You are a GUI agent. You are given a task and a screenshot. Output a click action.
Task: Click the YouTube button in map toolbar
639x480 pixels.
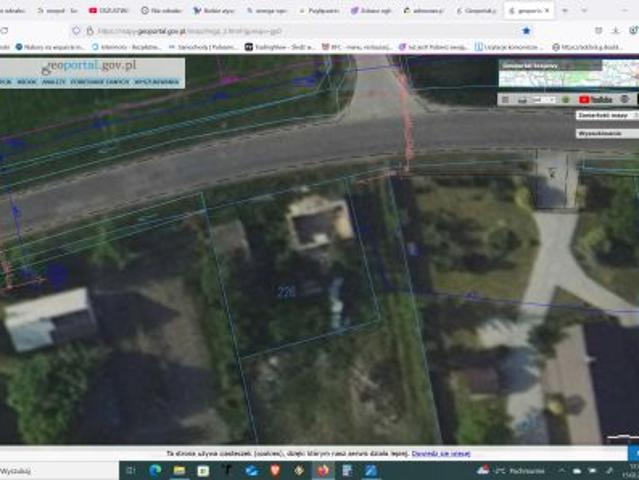(x=596, y=99)
